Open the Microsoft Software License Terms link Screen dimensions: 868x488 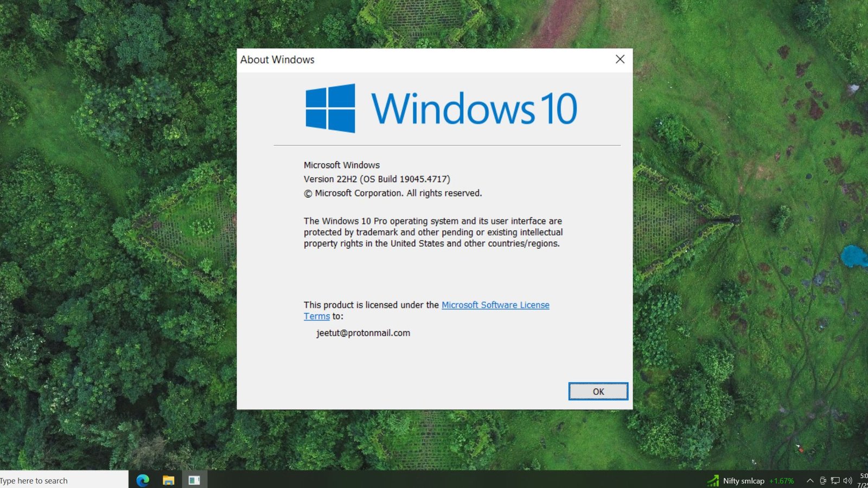tap(495, 305)
